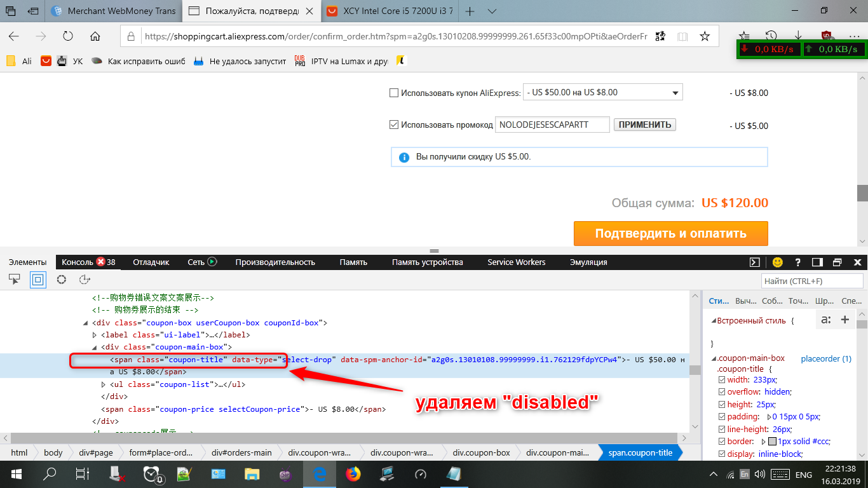Open the Память устройства tab
The height and width of the screenshot is (488, 868).
pos(427,262)
